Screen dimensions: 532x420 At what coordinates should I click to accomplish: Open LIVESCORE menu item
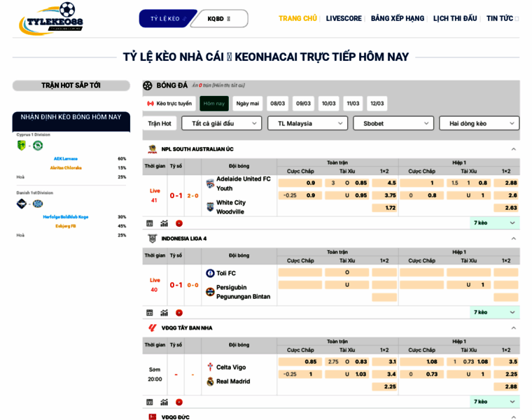coord(344,18)
